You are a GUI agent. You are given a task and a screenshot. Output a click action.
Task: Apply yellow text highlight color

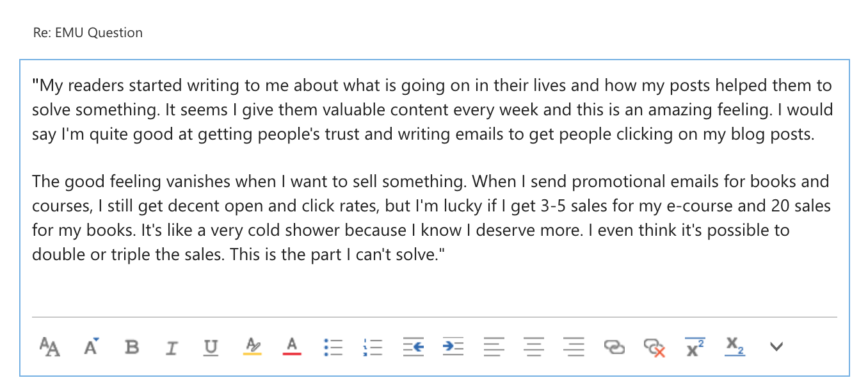(x=253, y=347)
